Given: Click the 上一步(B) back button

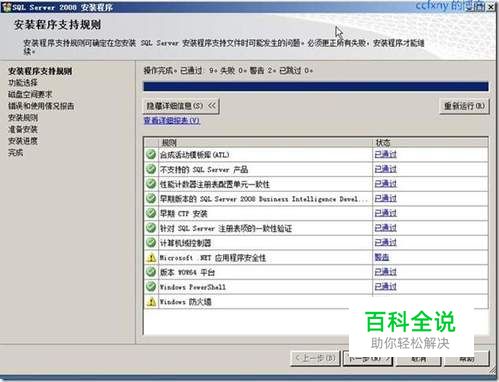Looking at the screenshot, I should (315, 358).
